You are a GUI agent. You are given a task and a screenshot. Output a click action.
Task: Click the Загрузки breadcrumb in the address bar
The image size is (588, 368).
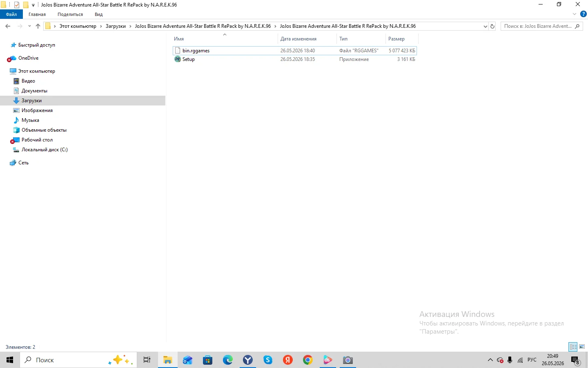point(116,26)
